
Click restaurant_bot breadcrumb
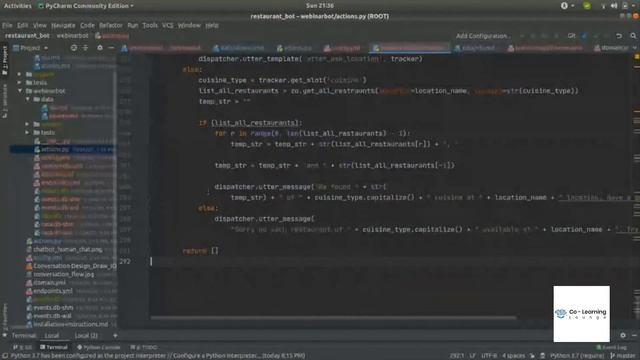coord(27,36)
